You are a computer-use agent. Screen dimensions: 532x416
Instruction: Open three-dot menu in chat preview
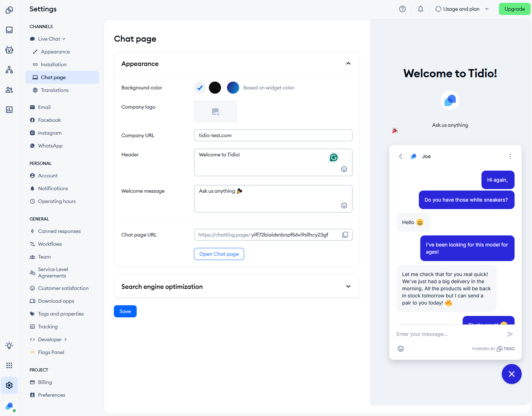[510, 156]
